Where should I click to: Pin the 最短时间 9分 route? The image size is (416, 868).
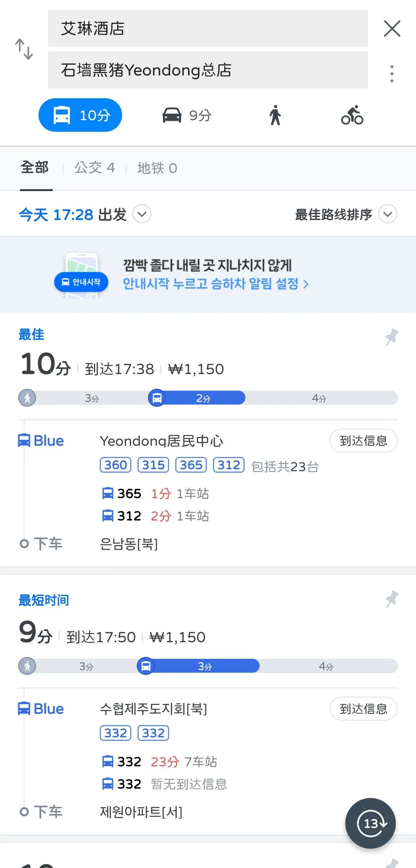click(392, 599)
